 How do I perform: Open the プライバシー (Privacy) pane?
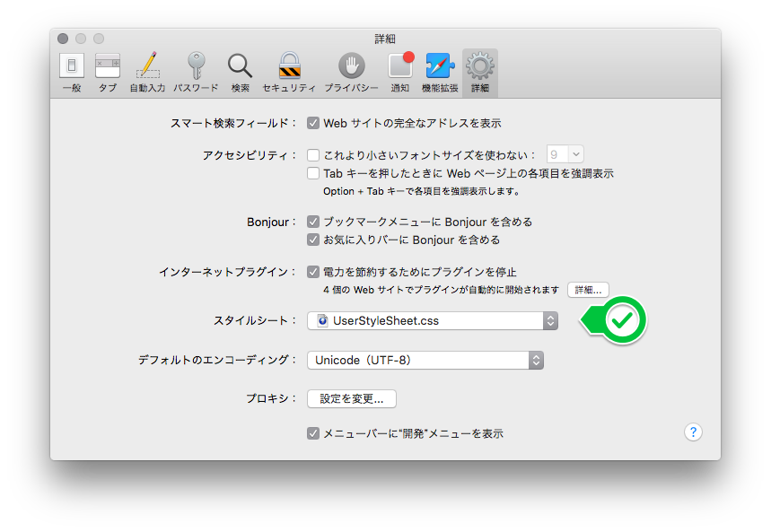351,73
